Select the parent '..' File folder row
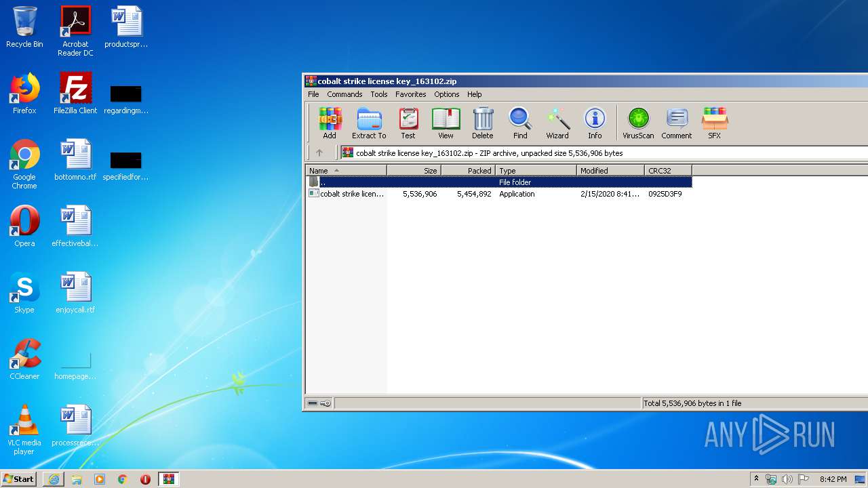 coord(499,182)
